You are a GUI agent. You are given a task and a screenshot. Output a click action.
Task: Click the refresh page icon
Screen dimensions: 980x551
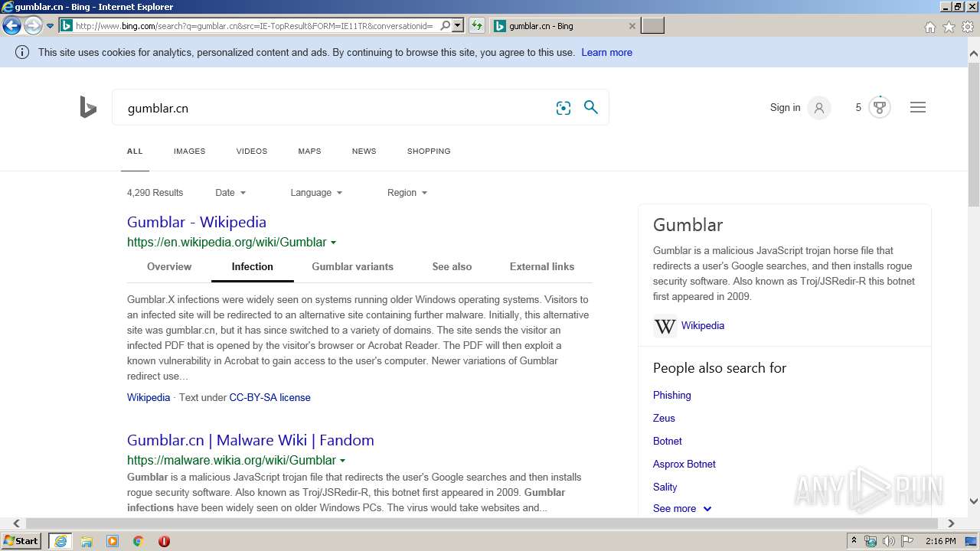(x=477, y=25)
